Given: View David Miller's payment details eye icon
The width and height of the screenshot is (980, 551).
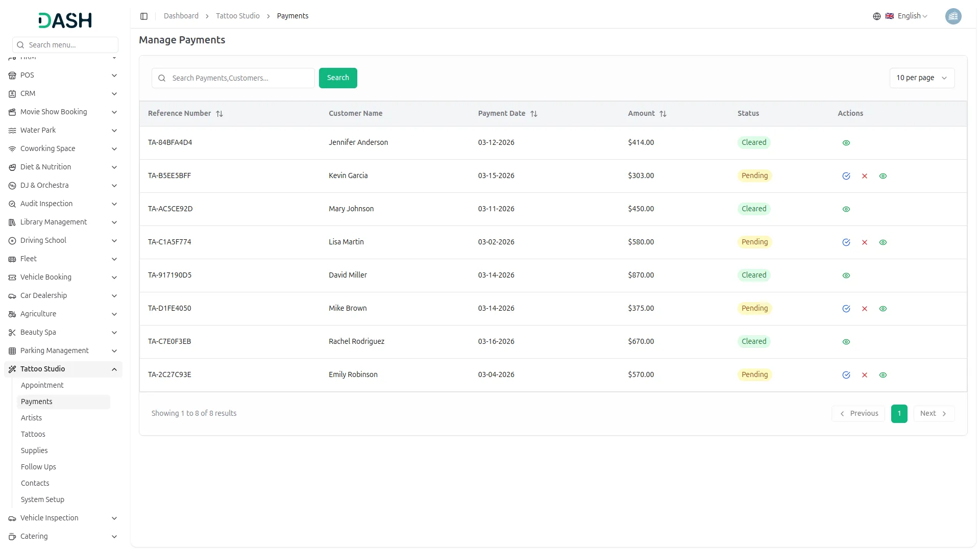Looking at the screenshot, I should click(846, 275).
